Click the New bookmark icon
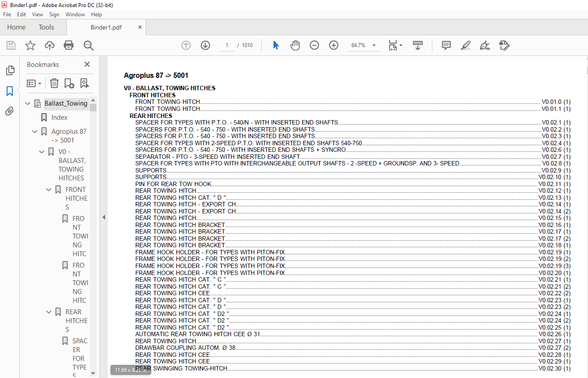Image resolution: width=588 pixels, height=378 pixels. (x=69, y=83)
